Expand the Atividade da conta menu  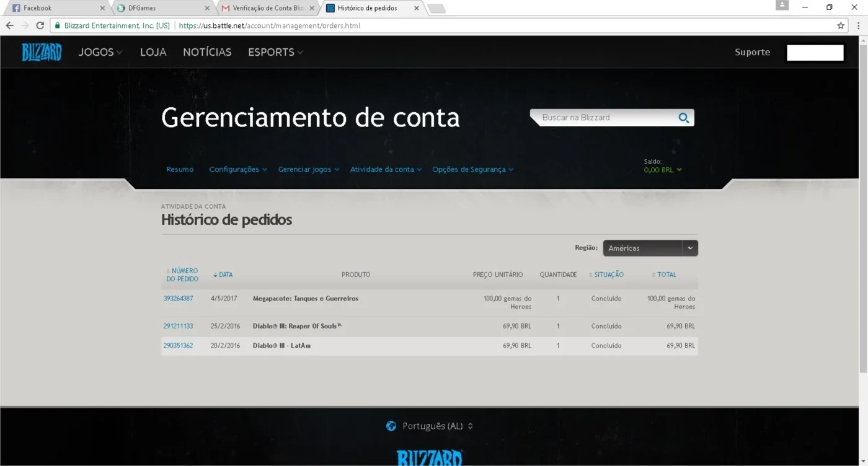(x=386, y=169)
